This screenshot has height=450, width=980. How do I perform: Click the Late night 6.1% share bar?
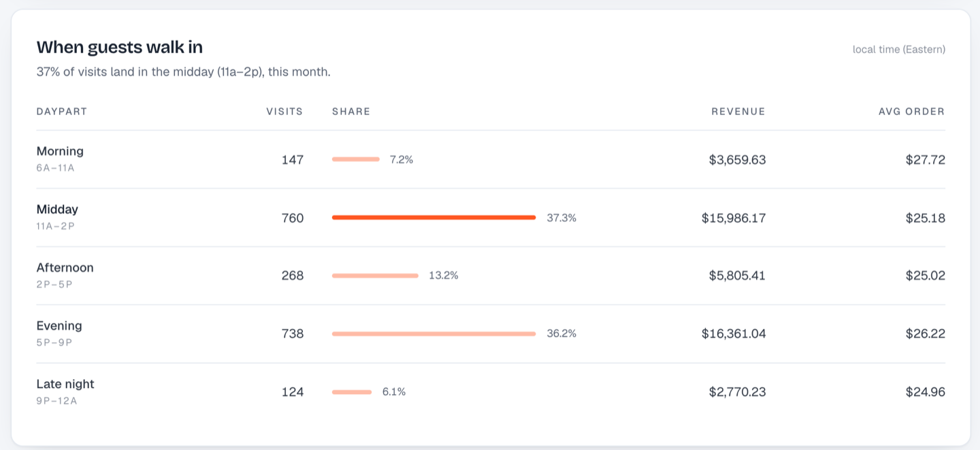click(352, 392)
